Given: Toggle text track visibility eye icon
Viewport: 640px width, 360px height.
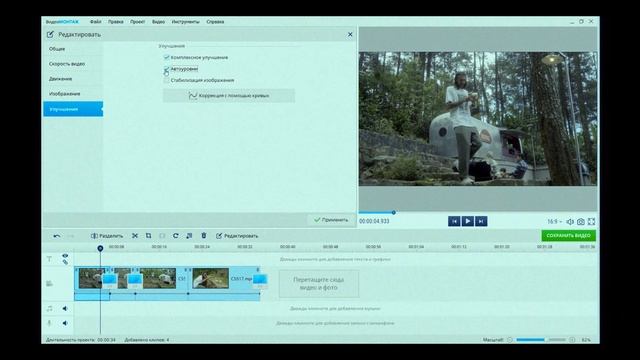Looking at the screenshot, I should [x=65, y=256].
